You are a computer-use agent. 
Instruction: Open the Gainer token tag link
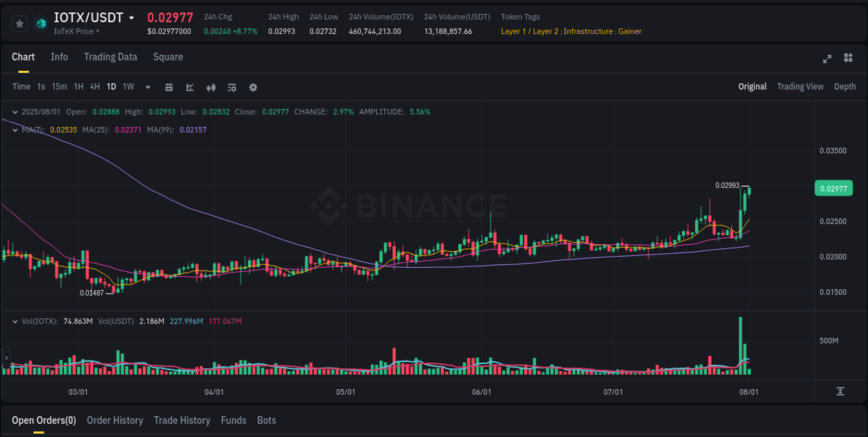(630, 31)
